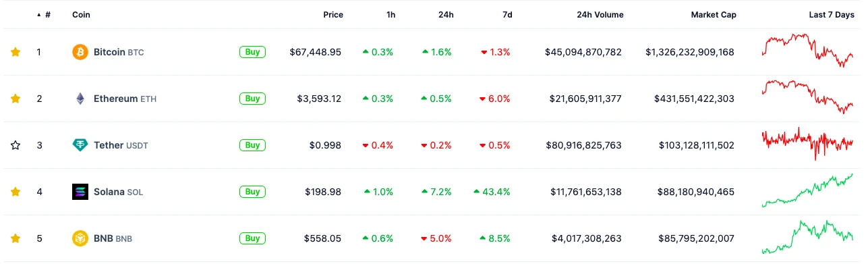Viewport: 868px width, 264px height.
Task: Click the BNB logo icon
Action: (x=80, y=238)
